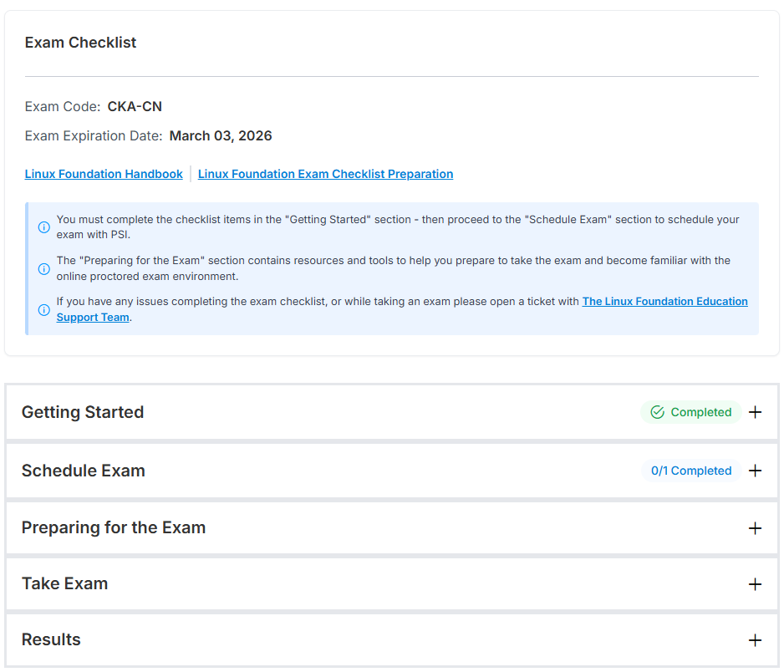Click first info icon in notice box
The image size is (784, 672).
click(x=44, y=227)
